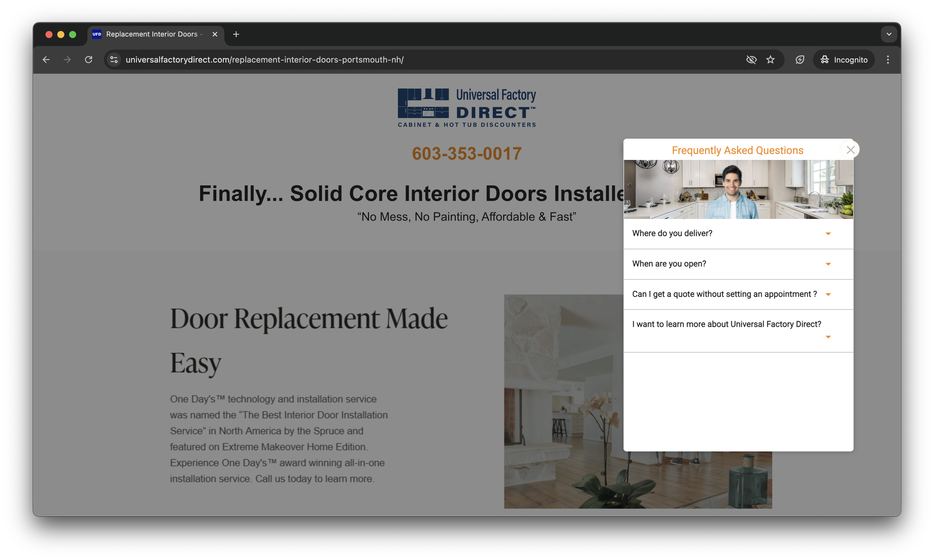This screenshot has height=560, width=934.
Task: Click the browser forward navigation arrow
Action: 67,59
